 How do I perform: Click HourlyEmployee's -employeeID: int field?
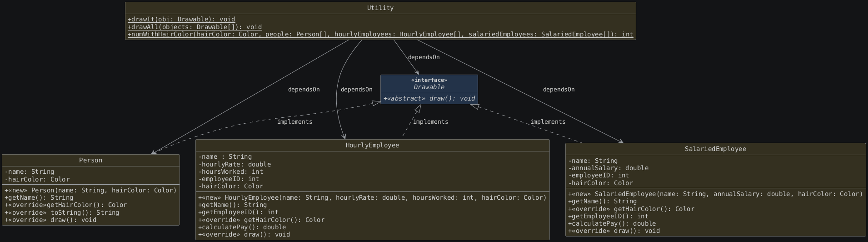pyautogui.click(x=228, y=179)
